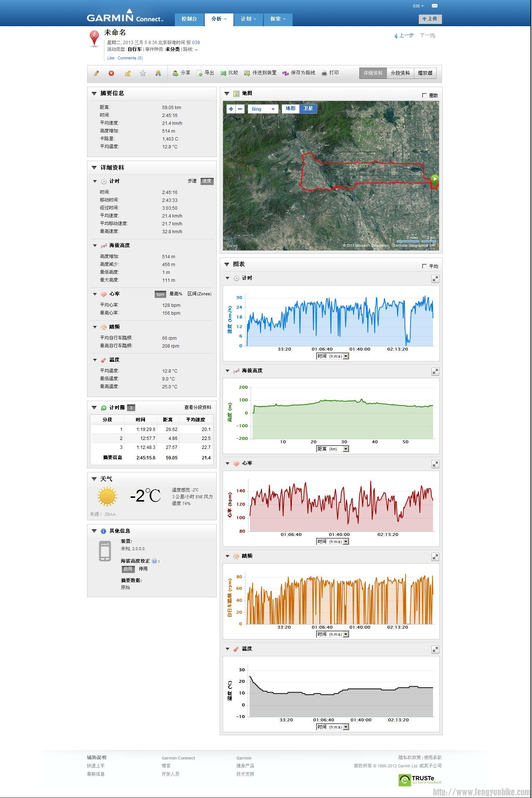Viewport: 532px width, 798px height.
Task: Click the star favorite icon
Action: (143, 73)
